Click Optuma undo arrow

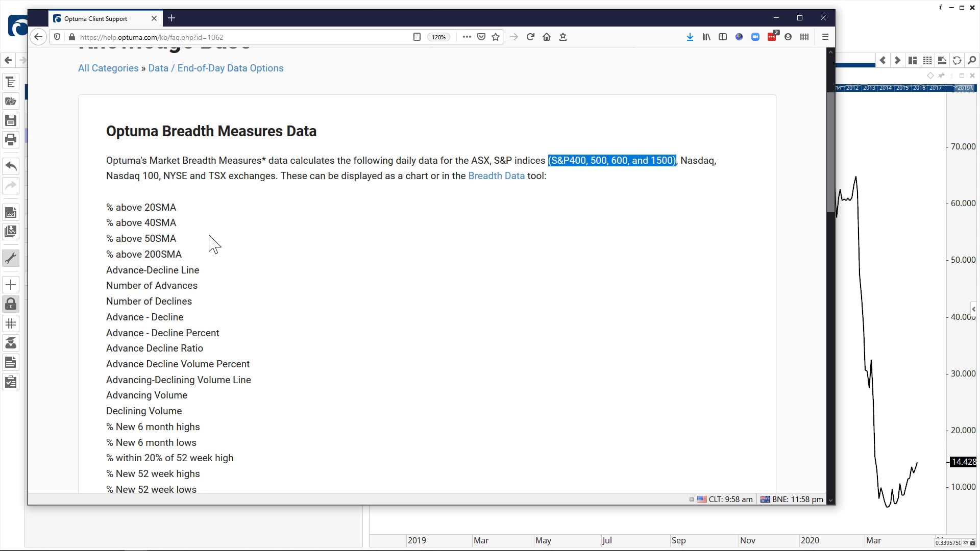point(11,166)
